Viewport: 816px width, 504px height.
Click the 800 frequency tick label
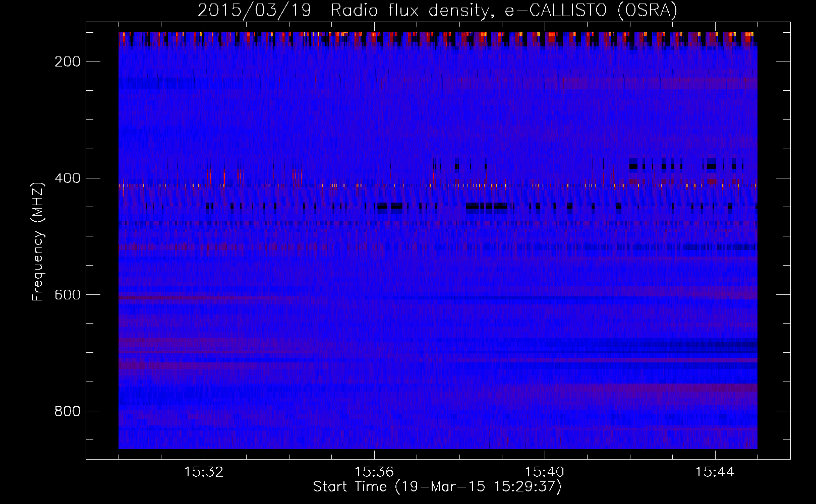pyautogui.click(x=67, y=411)
